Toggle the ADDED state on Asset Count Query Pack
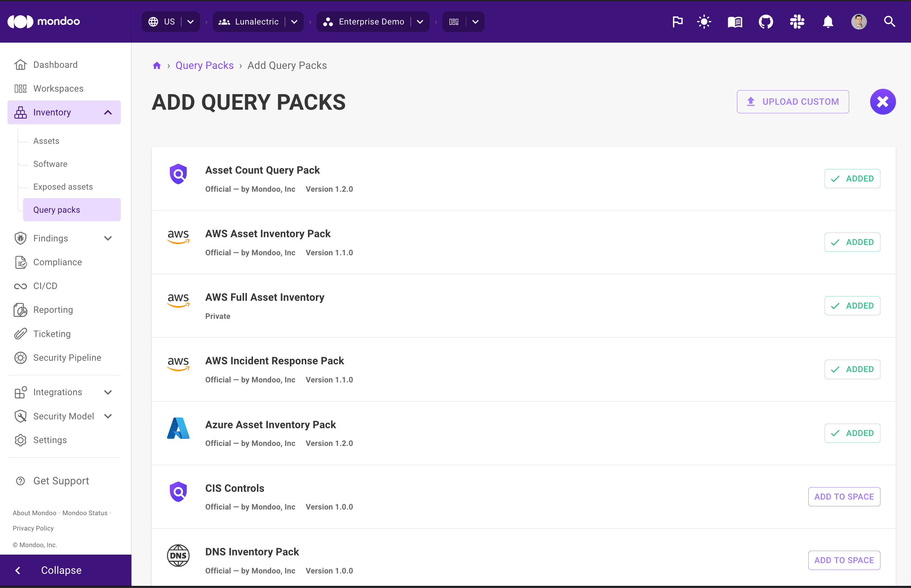This screenshot has height=588, width=911. point(852,178)
